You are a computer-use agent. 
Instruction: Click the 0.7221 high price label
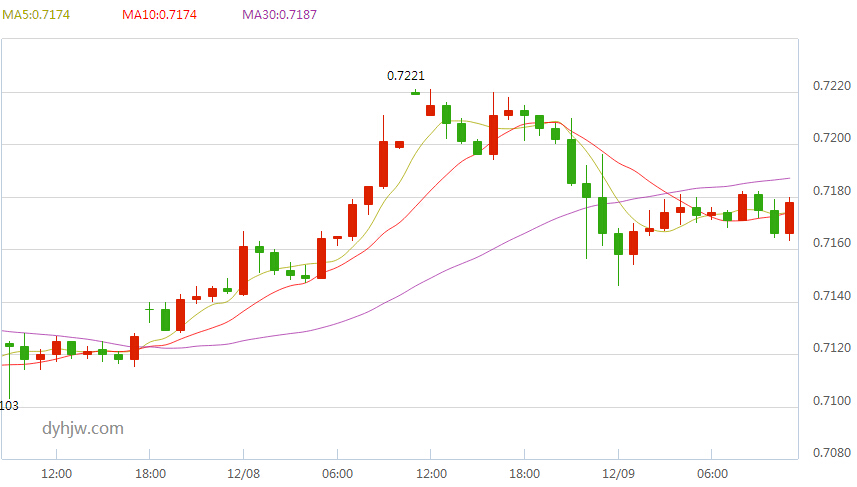coord(405,75)
